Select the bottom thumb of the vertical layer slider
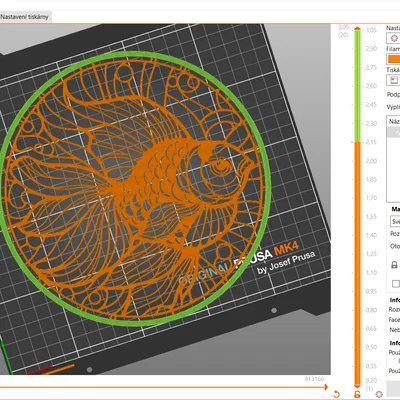Viewport: 400px width, 400px height. pyautogui.click(x=357, y=386)
